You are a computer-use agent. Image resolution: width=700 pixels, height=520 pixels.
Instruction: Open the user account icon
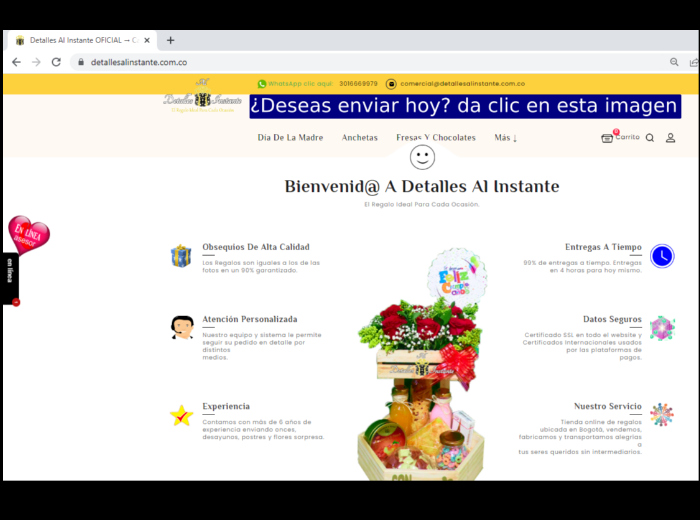[x=671, y=138]
